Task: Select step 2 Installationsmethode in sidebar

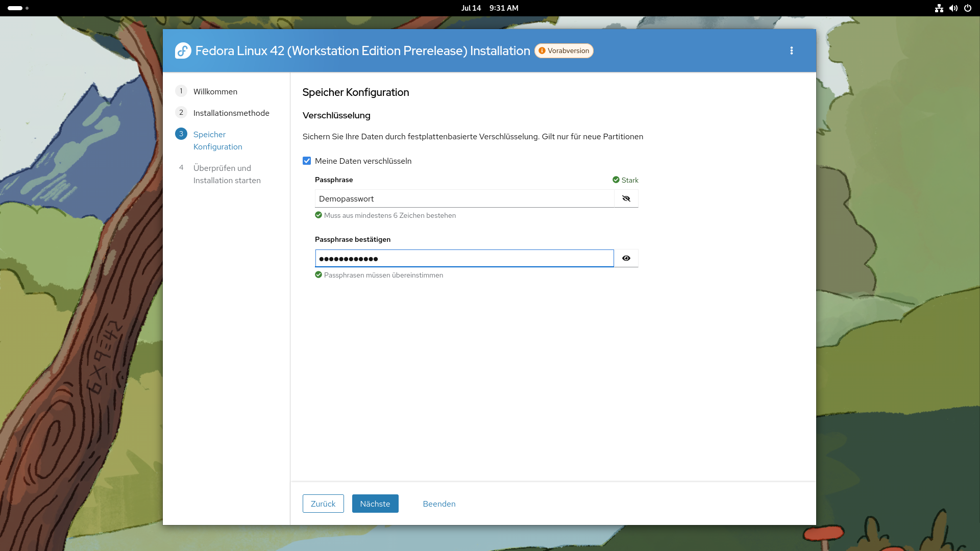Action: [231, 113]
